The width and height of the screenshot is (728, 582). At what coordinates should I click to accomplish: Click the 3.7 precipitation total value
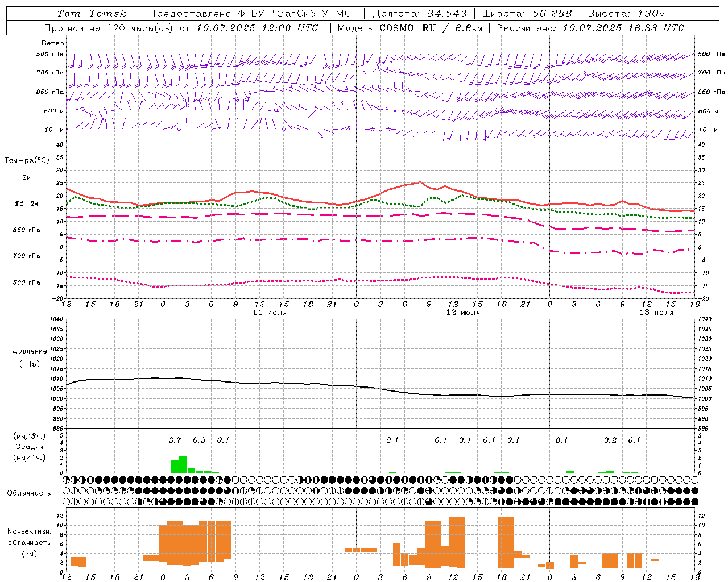[x=175, y=440]
